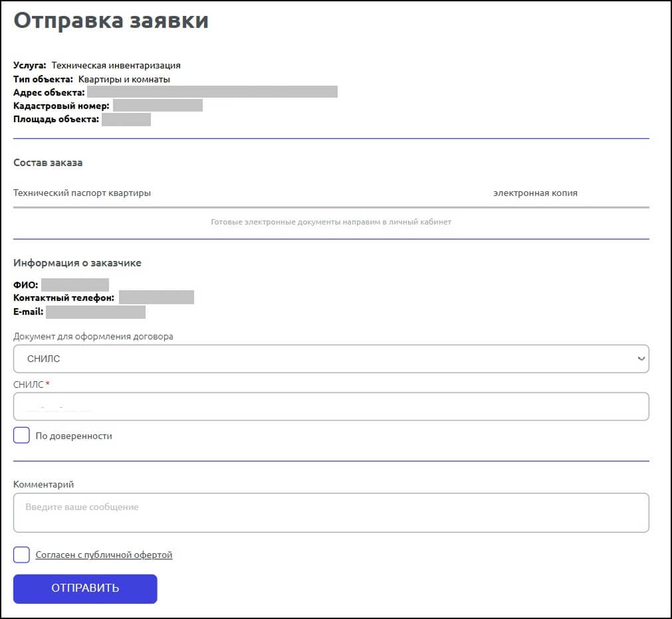Focus the "Введите ваше сообщение" comment box
The height and width of the screenshot is (619, 672).
330,511
